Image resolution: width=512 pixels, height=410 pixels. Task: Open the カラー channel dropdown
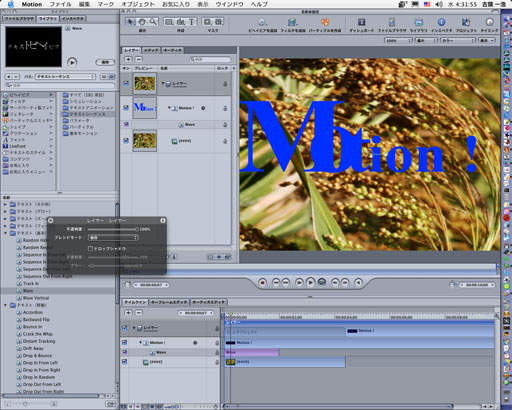coord(458,40)
